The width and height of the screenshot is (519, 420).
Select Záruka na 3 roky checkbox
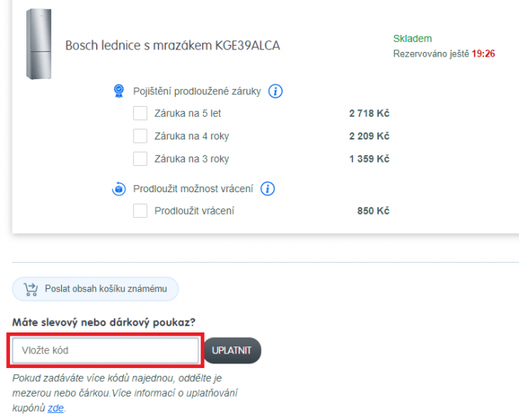pyautogui.click(x=140, y=159)
